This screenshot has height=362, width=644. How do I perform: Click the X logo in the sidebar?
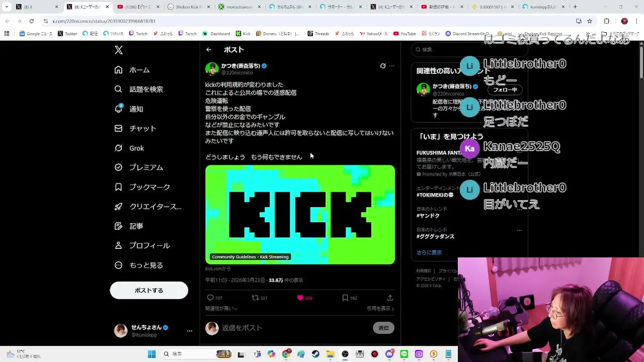(119, 50)
